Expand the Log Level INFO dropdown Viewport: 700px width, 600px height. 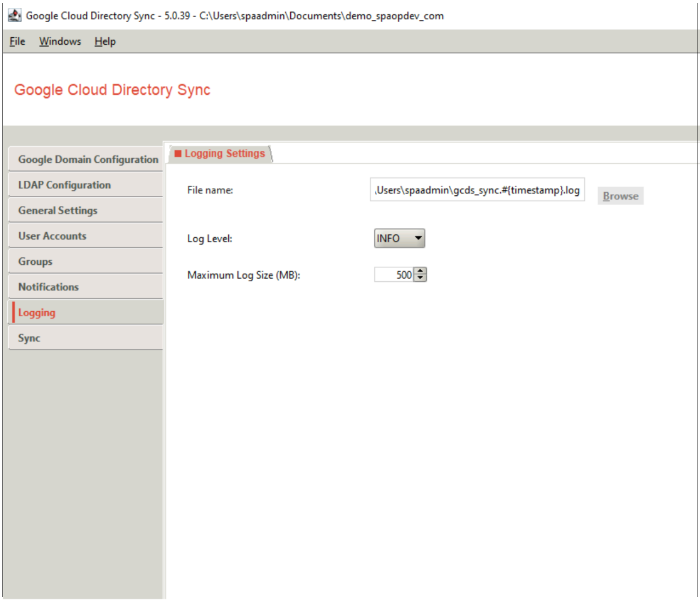[x=399, y=239]
